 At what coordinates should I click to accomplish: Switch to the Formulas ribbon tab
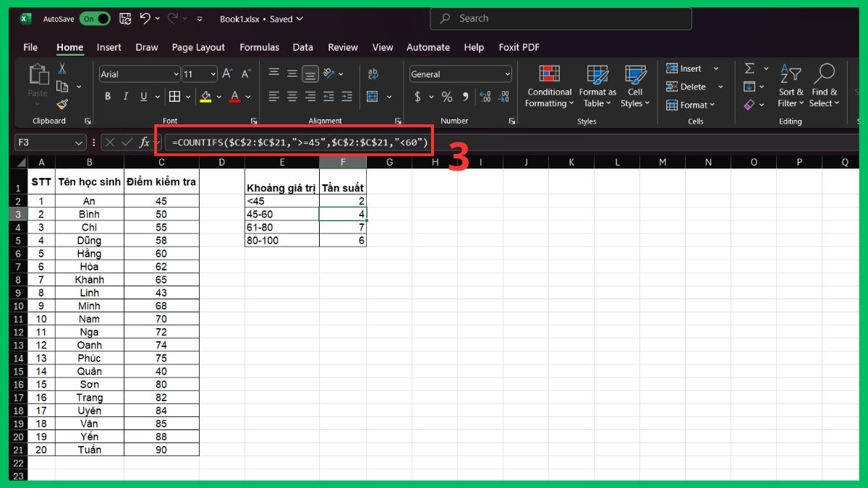[259, 47]
